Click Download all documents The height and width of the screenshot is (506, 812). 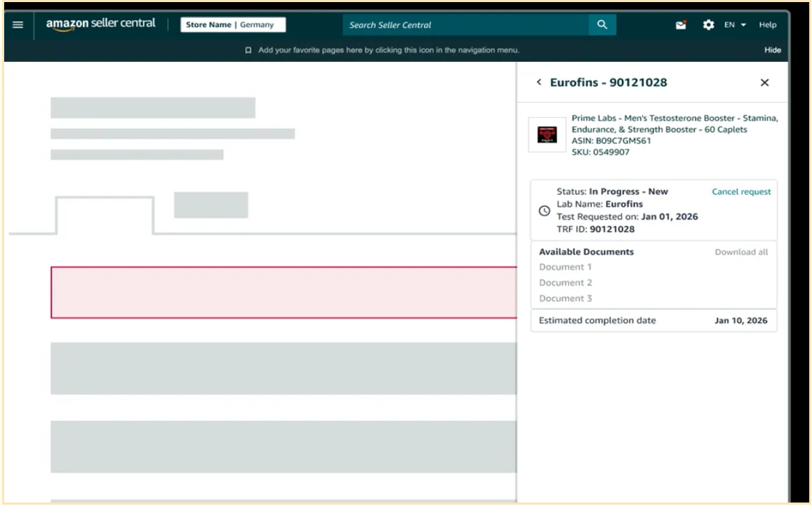pyautogui.click(x=741, y=252)
